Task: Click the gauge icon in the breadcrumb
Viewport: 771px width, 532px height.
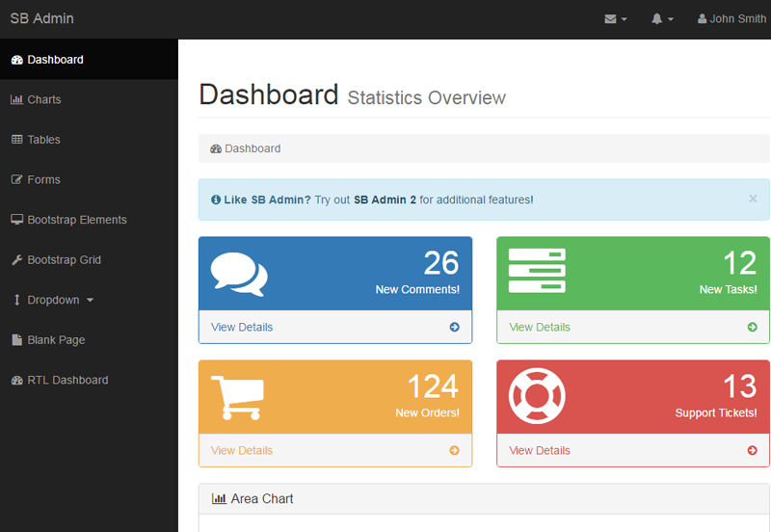Action: pos(216,149)
